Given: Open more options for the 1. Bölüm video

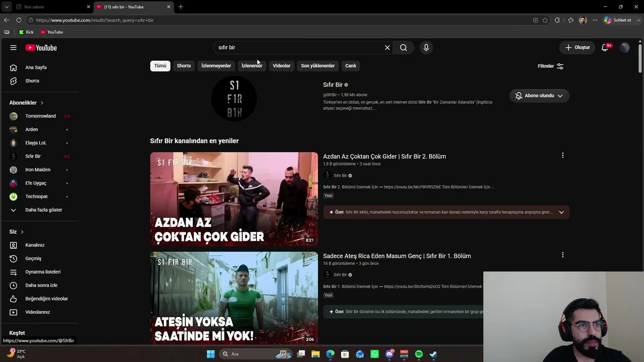Looking at the screenshot, I should [x=562, y=255].
